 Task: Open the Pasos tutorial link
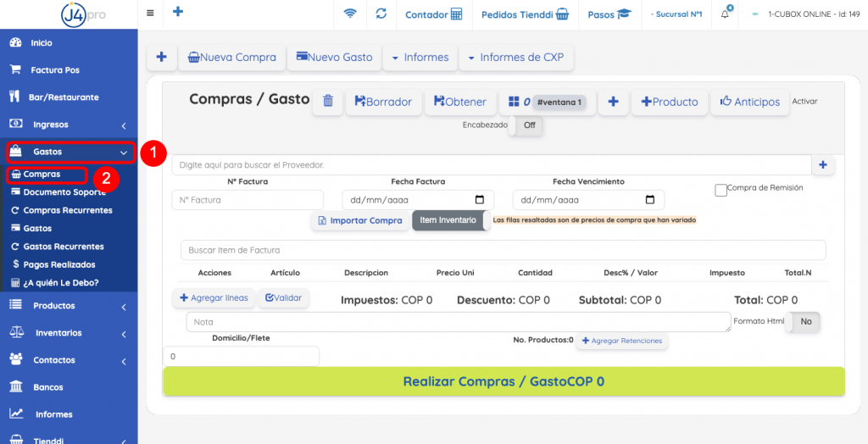pyautogui.click(x=609, y=14)
